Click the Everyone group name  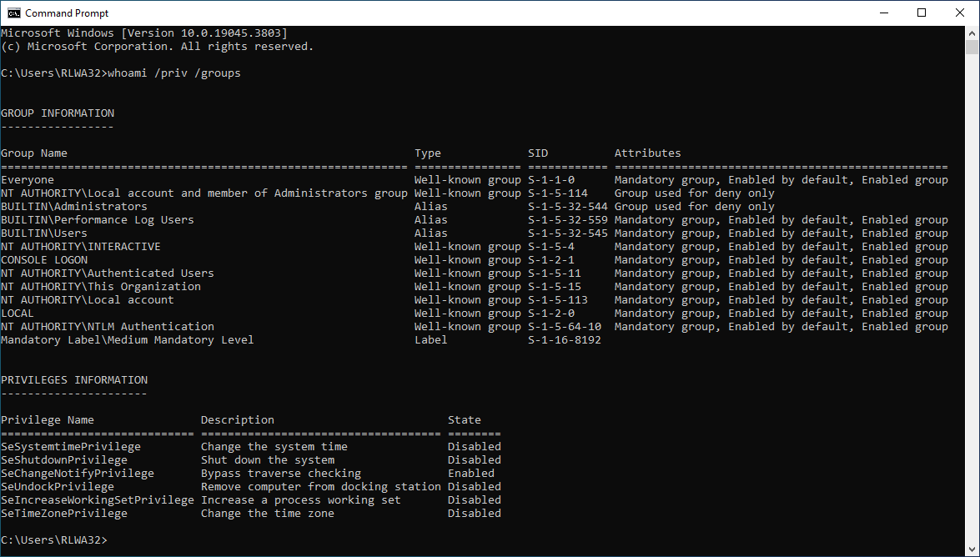click(x=28, y=179)
